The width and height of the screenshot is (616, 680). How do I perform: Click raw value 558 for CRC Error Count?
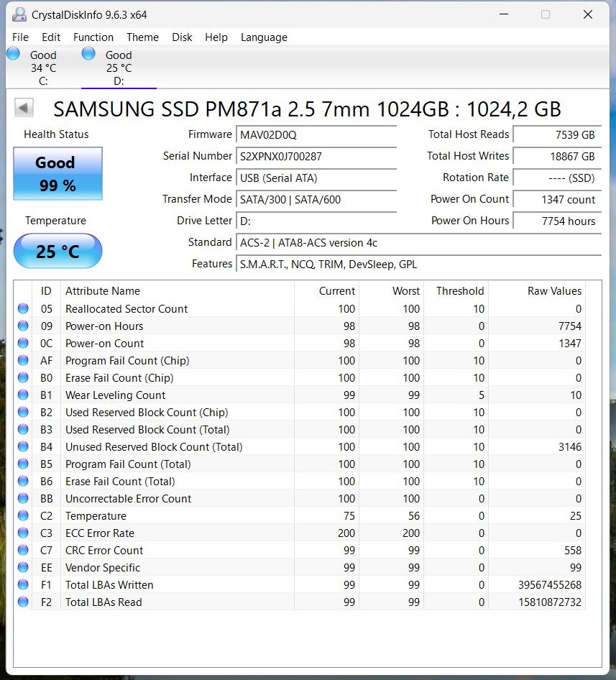[573, 551]
